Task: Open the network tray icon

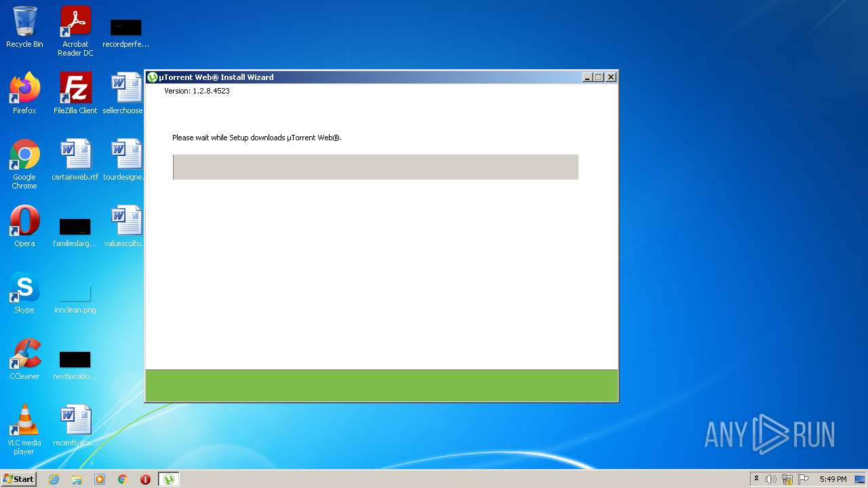Action: tap(787, 479)
